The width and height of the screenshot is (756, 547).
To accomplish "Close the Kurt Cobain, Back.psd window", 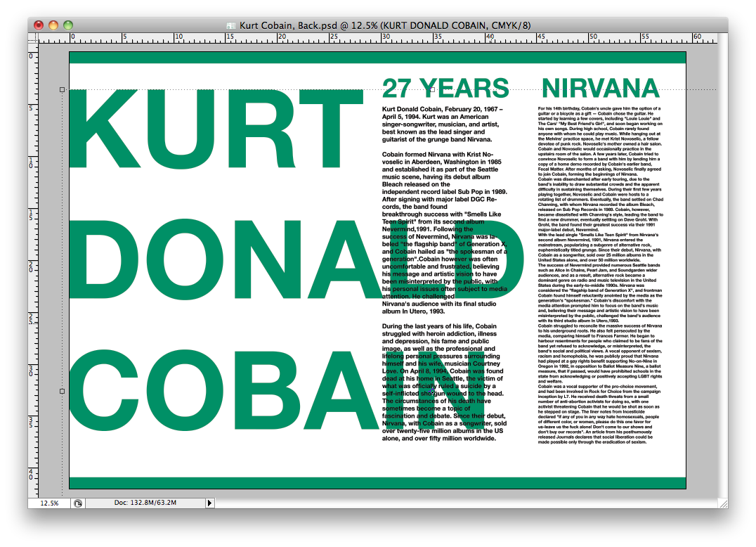I will [x=39, y=25].
